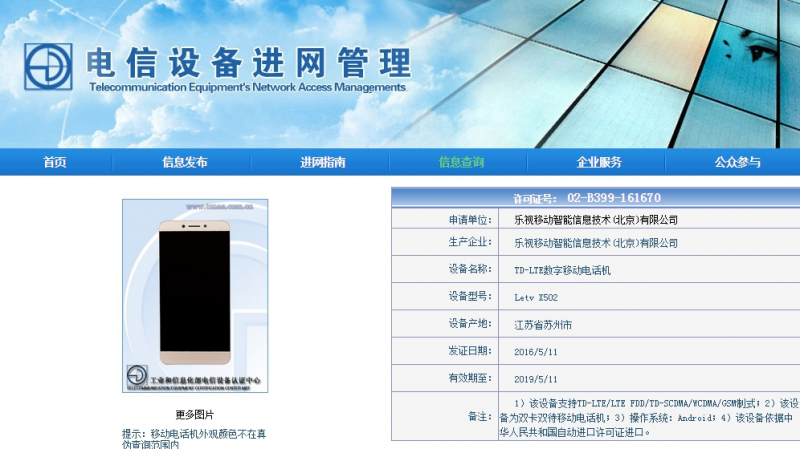Navigate to the 公众参与 menu item
This screenshot has height=449, width=800.
737,162
